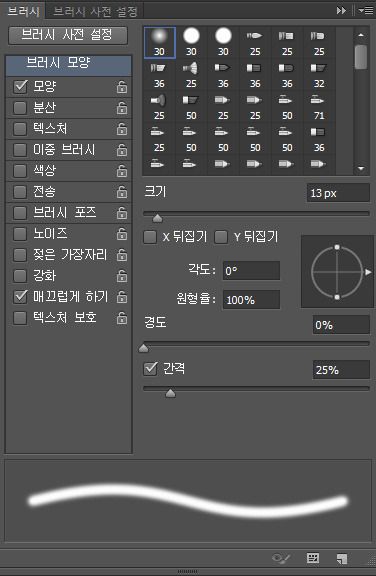Check the 전송 option

20,191
